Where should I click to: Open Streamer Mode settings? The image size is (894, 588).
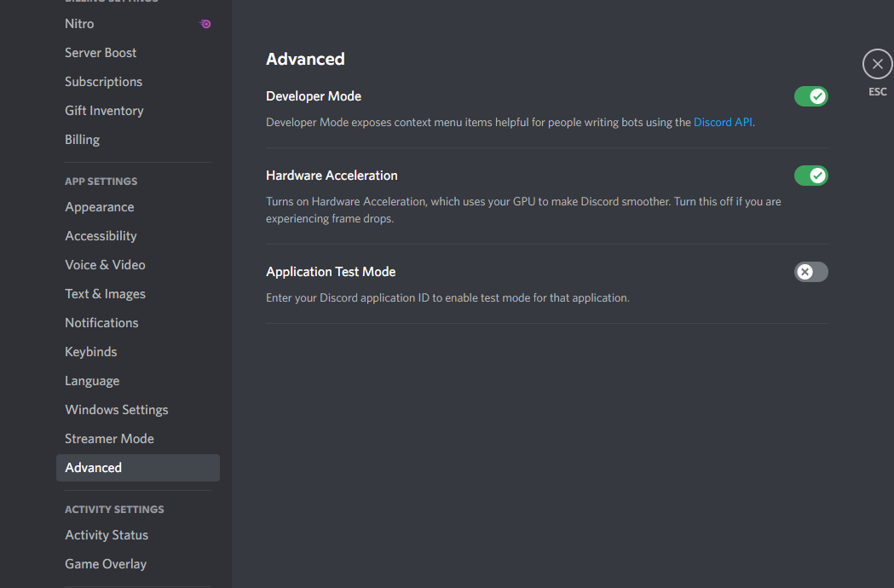109,438
